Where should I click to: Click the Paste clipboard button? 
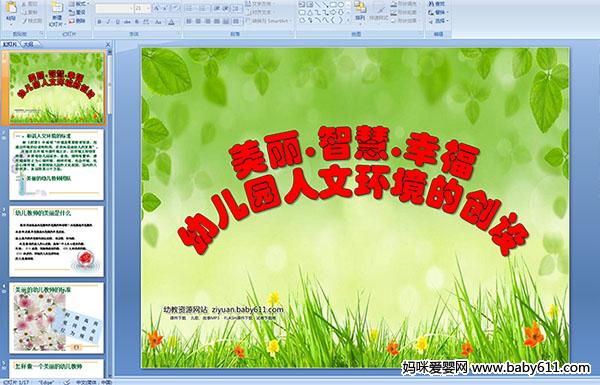(11, 13)
